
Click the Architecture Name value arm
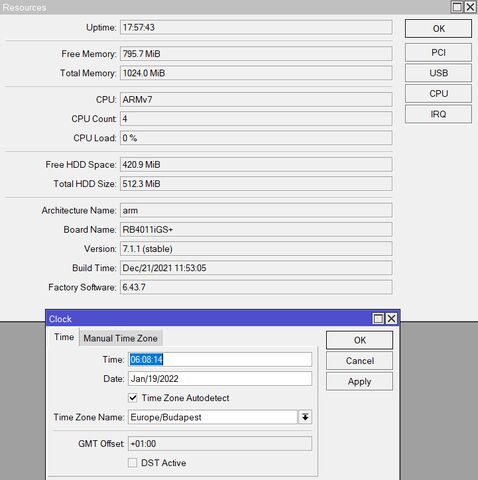tap(256, 210)
